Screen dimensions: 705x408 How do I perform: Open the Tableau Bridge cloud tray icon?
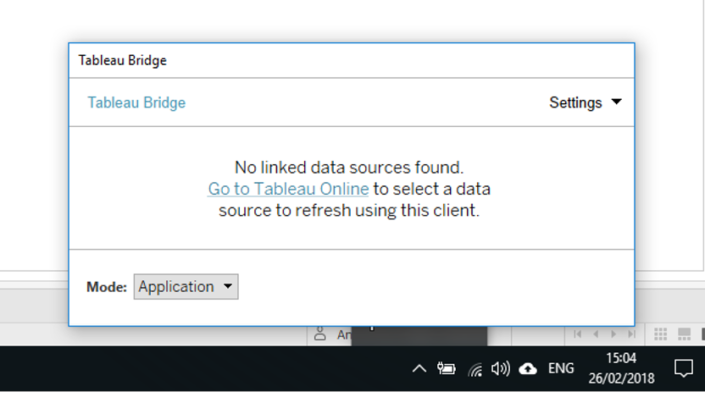528,369
